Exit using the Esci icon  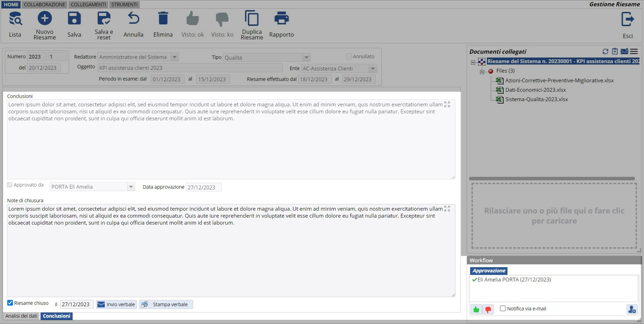click(627, 20)
